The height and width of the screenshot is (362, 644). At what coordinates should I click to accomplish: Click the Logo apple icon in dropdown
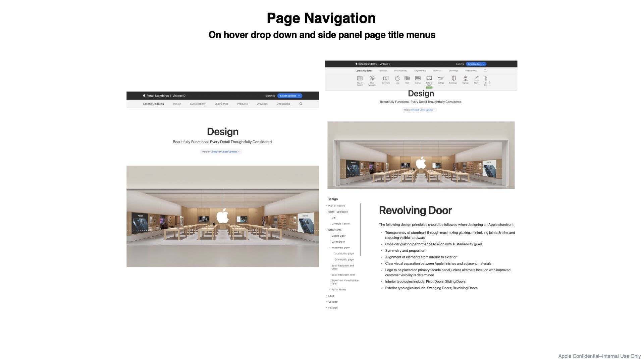pyautogui.click(x=397, y=79)
